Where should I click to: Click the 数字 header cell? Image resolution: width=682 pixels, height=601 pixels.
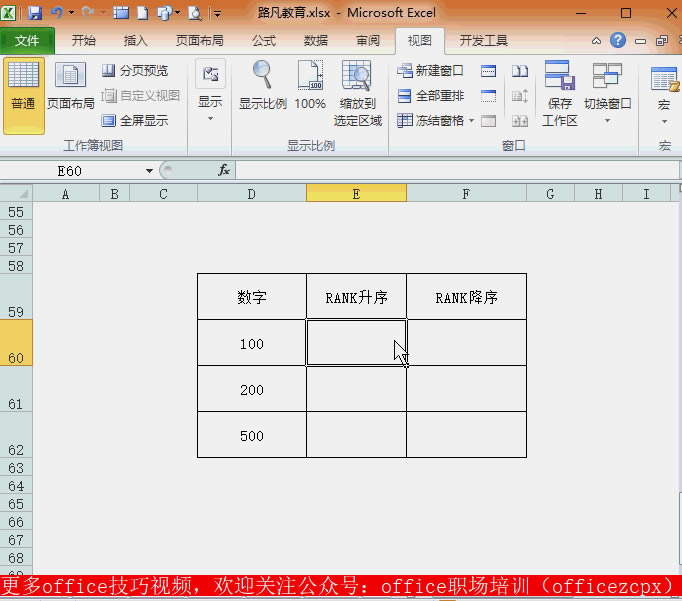(x=251, y=297)
